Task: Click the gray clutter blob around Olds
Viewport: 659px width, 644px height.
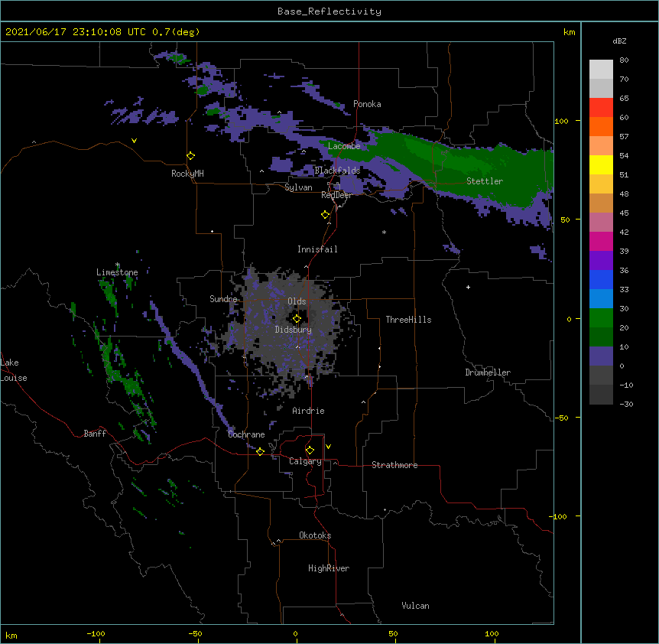Action: (290, 332)
